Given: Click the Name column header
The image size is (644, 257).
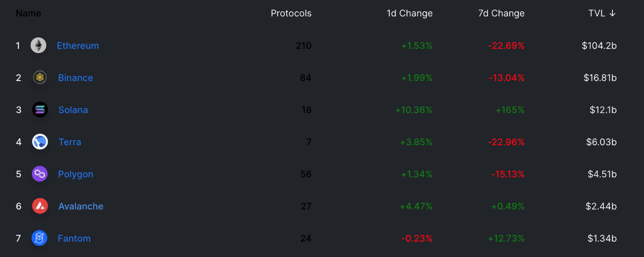Looking at the screenshot, I should click(x=28, y=14).
